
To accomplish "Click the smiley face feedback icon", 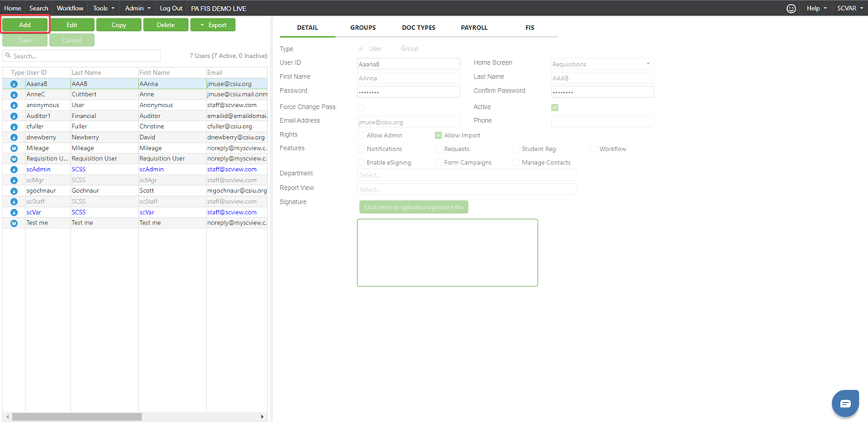I will click(x=791, y=8).
